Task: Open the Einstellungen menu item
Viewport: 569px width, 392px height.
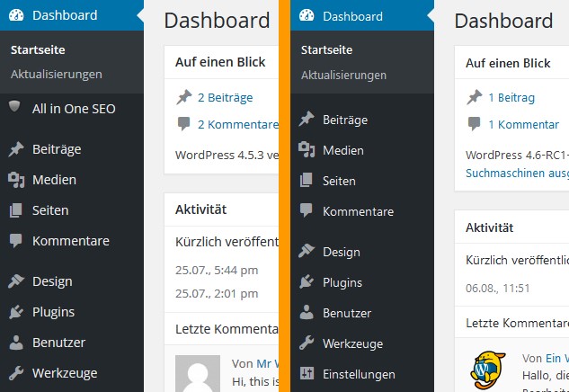Action: point(359,374)
